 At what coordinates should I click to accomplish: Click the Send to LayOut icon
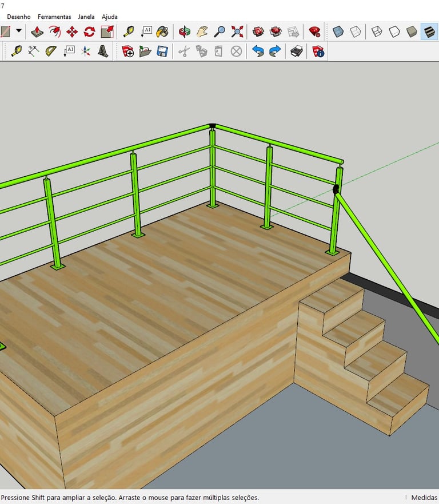tap(293, 31)
